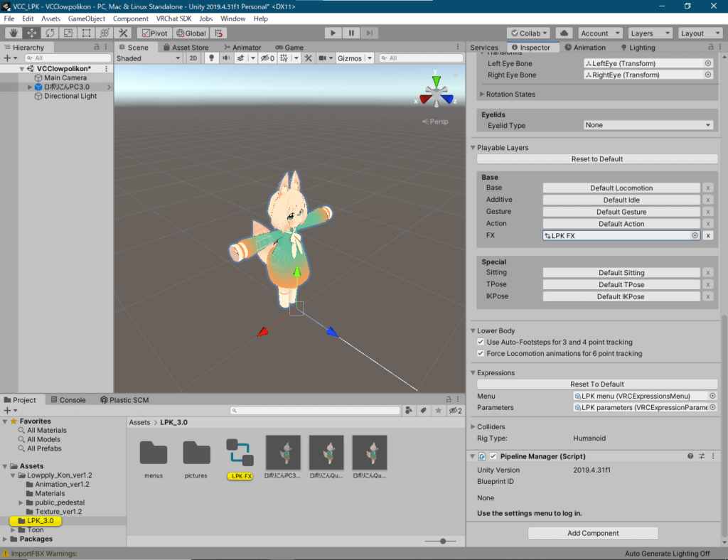Toggle scene lighting bulb icon
Image resolution: width=728 pixels, height=560 pixels.
pos(211,58)
